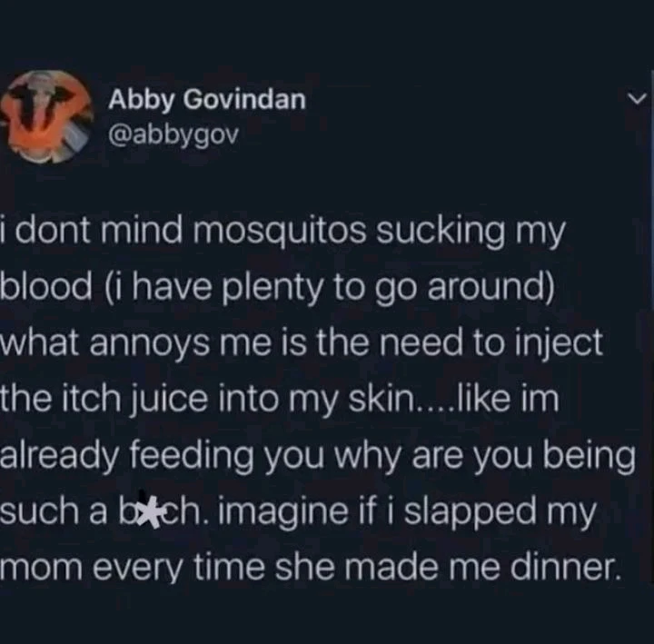The image size is (654, 644).
Task: Click the word "already" in the tweet
Action: [62, 457]
